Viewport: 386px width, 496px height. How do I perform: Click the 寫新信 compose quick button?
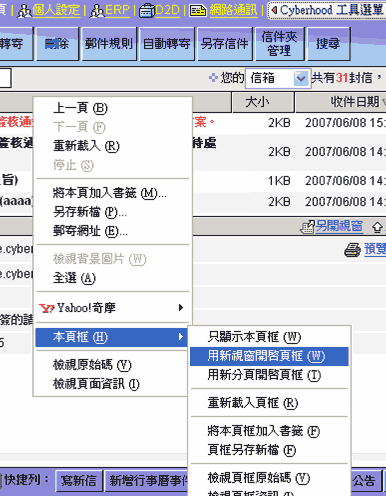(79, 481)
